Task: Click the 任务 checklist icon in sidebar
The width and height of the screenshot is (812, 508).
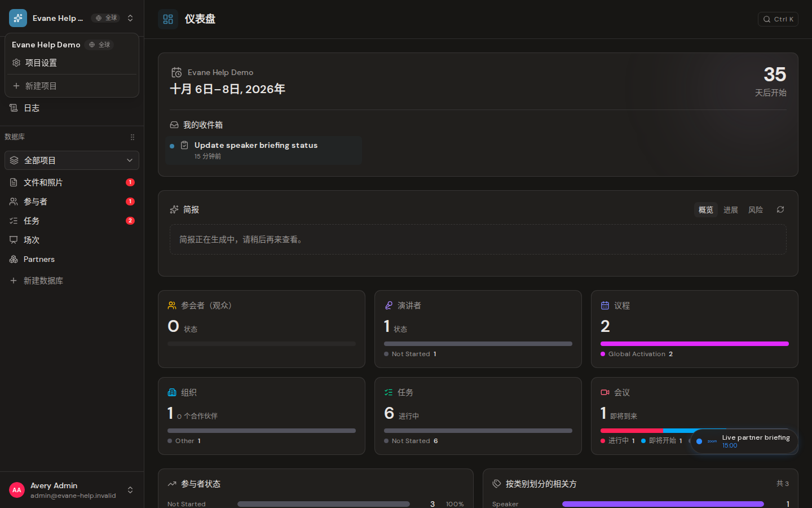Action: pos(14,221)
